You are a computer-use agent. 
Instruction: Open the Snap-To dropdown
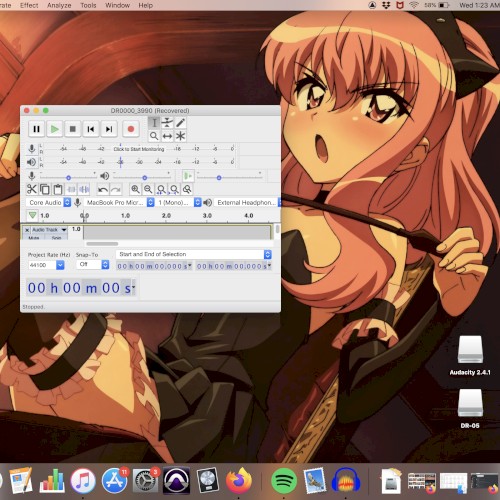pos(93,265)
